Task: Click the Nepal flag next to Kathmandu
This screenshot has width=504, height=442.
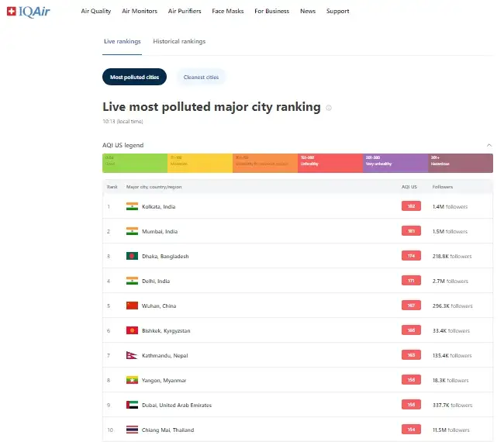Action: pyautogui.click(x=131, y=355)
